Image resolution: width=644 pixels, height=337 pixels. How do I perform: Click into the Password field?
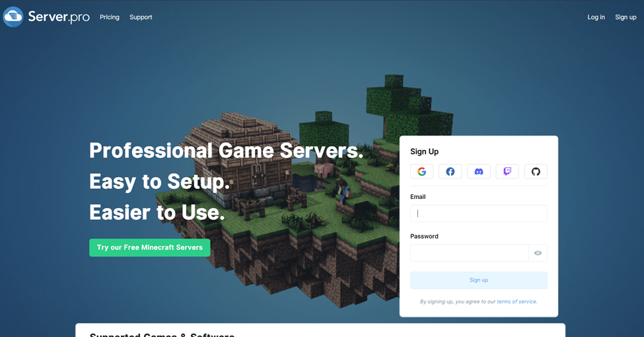point(469,253)
